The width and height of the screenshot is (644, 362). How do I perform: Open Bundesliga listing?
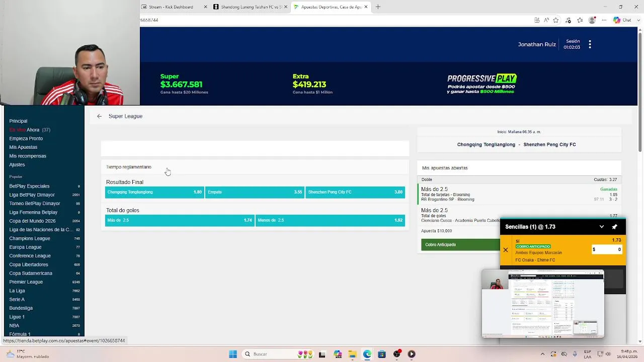[44, 308]
